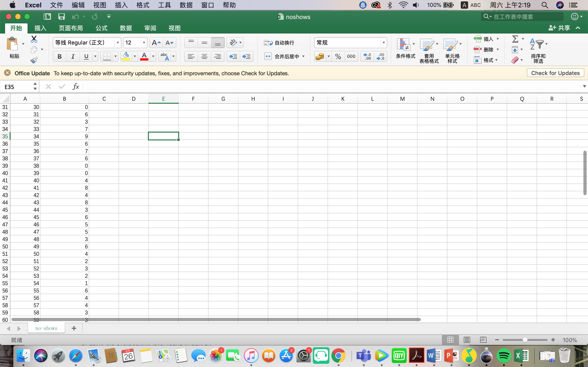Toggle wrap text (自动换行)
Screen dimensions: 588x367
(279, 43)
